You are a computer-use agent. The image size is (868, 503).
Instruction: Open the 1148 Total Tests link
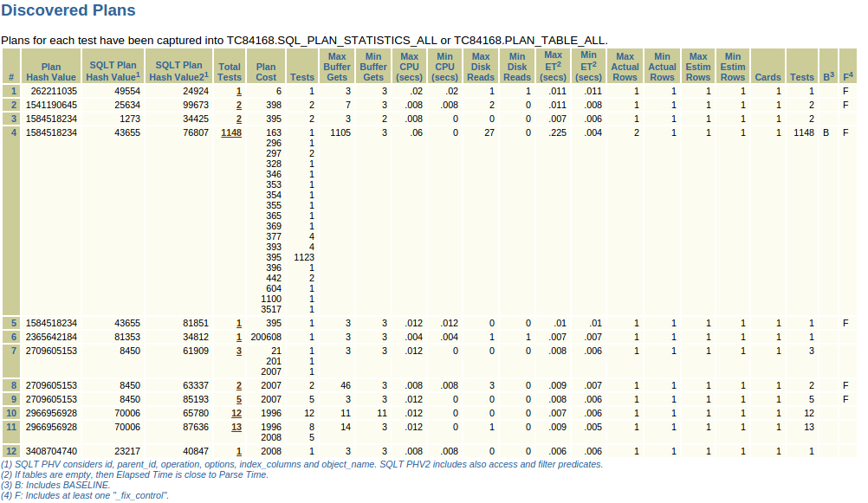click(231, 132)
